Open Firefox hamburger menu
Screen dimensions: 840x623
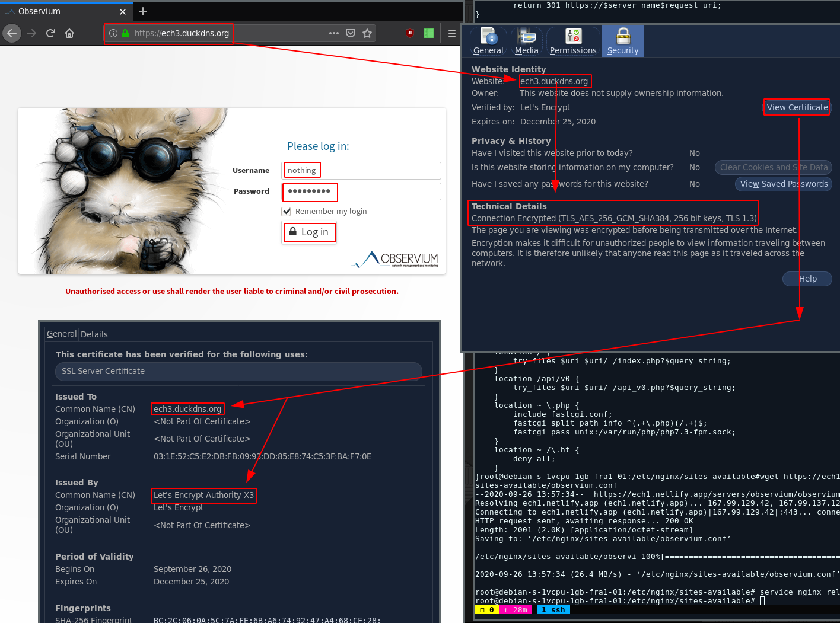coord(452,33)
